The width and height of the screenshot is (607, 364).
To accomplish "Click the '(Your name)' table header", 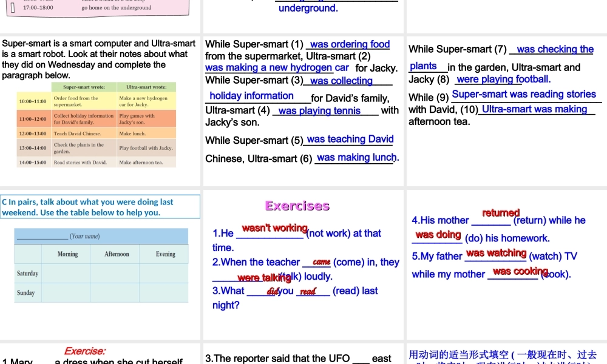I will point(85,236).
